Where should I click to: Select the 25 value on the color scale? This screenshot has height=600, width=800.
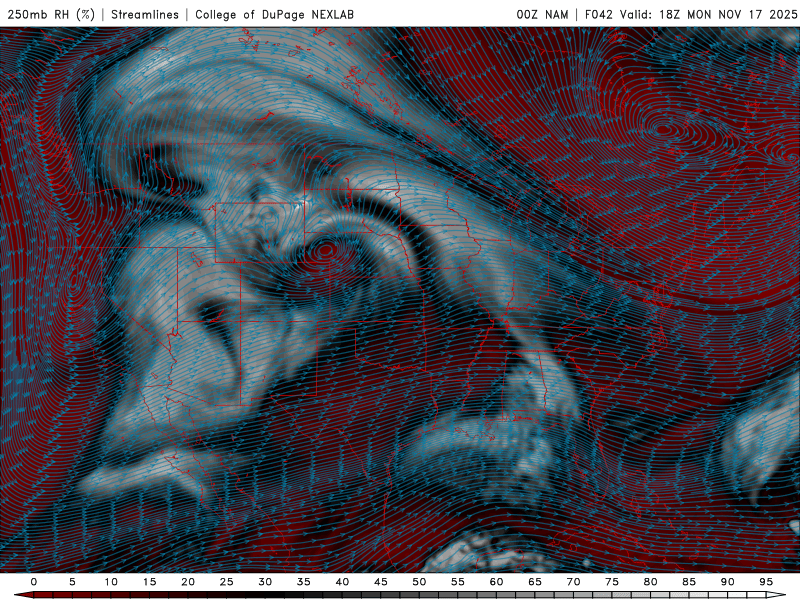[x=227, y=582]
